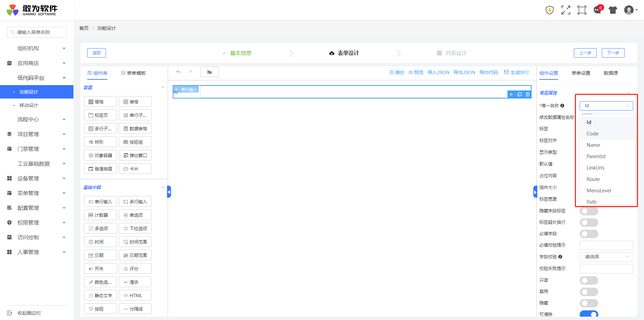644x320 pixels.
Task: Enable the 只读 switch
Action: pos(589,280)
